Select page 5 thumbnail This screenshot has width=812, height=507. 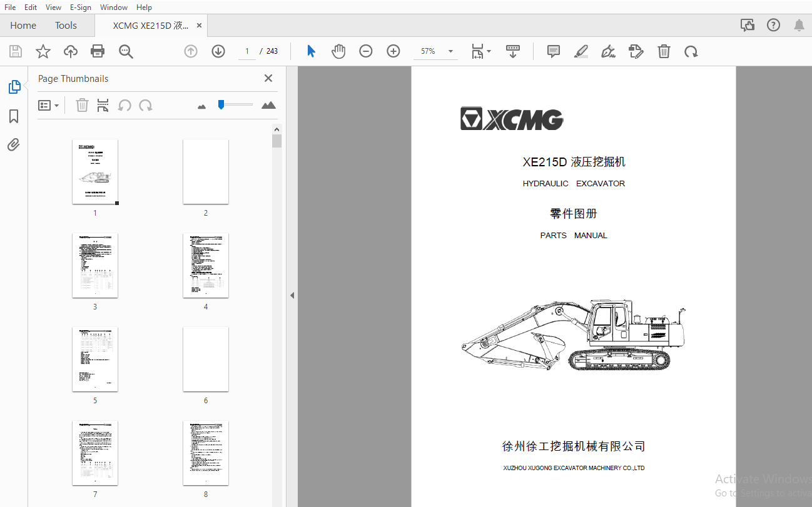(95, 359)
